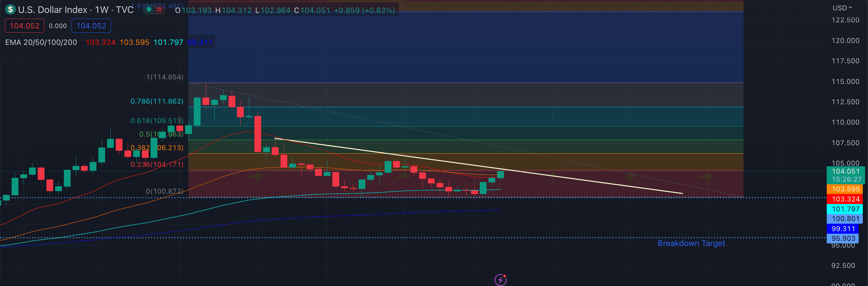868x286 pixels.
Task: Click the high price H 104.312 value
Action: [233, 10]
